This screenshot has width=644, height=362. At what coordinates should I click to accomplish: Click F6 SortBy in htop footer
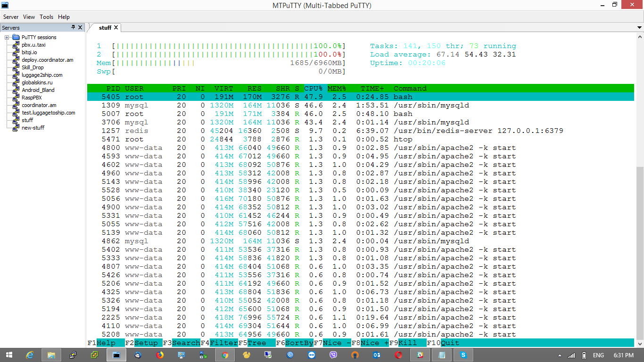295,343
